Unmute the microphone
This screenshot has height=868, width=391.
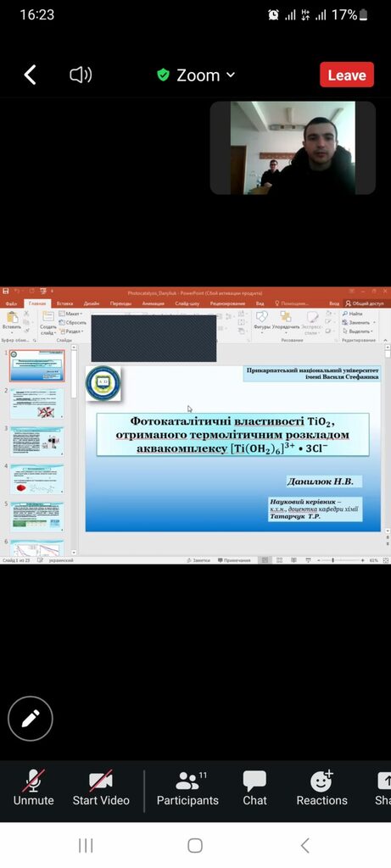34,788
